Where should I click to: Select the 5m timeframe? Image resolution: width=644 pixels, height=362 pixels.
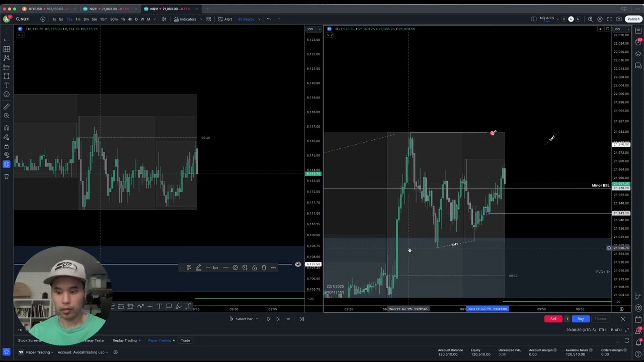[x=94, y=19]
